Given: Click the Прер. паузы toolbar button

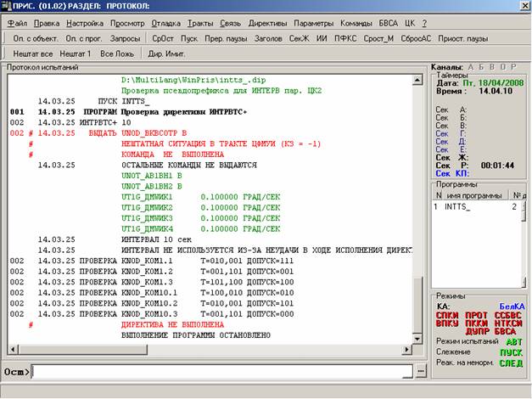Looking at the screenshot, I should pyautogui.click(x=226, y=39).
